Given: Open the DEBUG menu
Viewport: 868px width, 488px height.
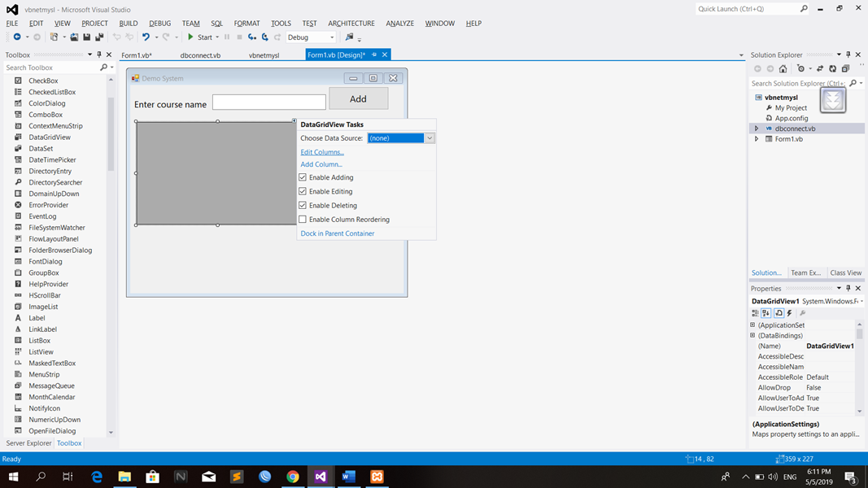Looking at the screenshot, I should (160, 24).
